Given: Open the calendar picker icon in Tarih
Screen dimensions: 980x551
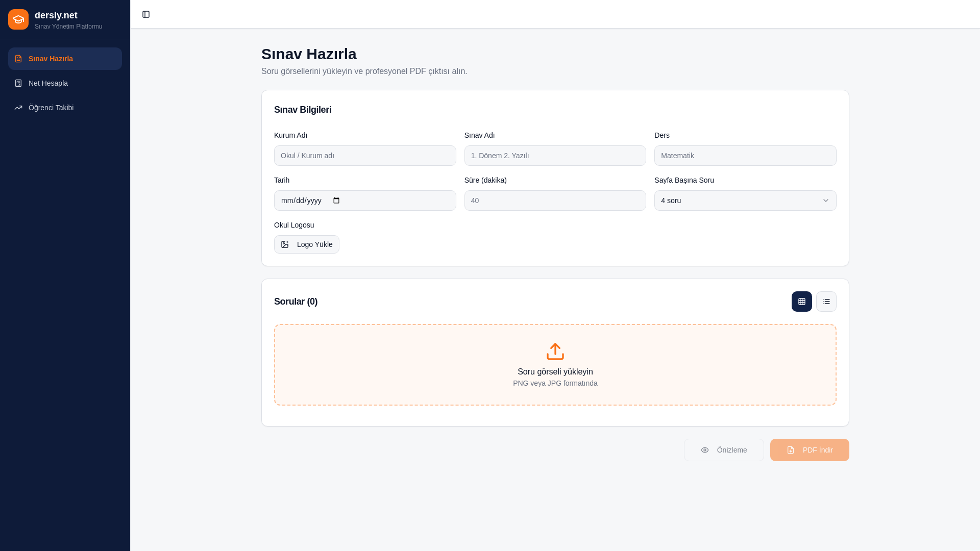Looking at the screenshot, I should [336, 201].
